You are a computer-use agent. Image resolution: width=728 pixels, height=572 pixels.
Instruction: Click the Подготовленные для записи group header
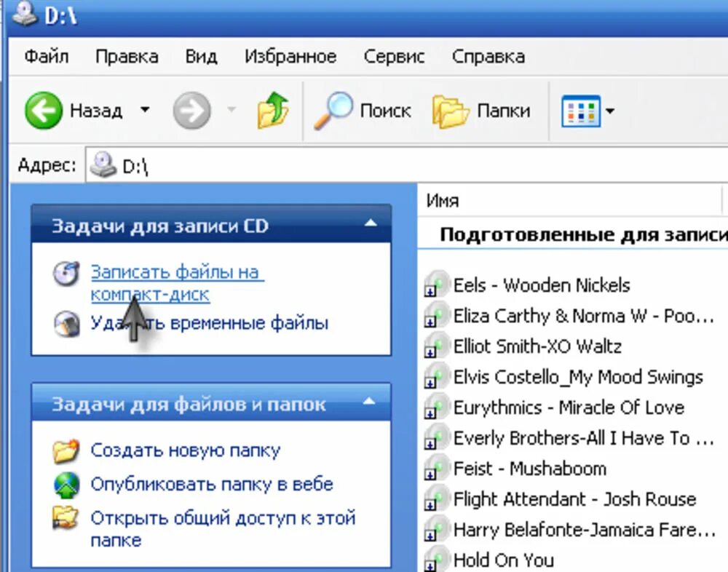point(584,234)
